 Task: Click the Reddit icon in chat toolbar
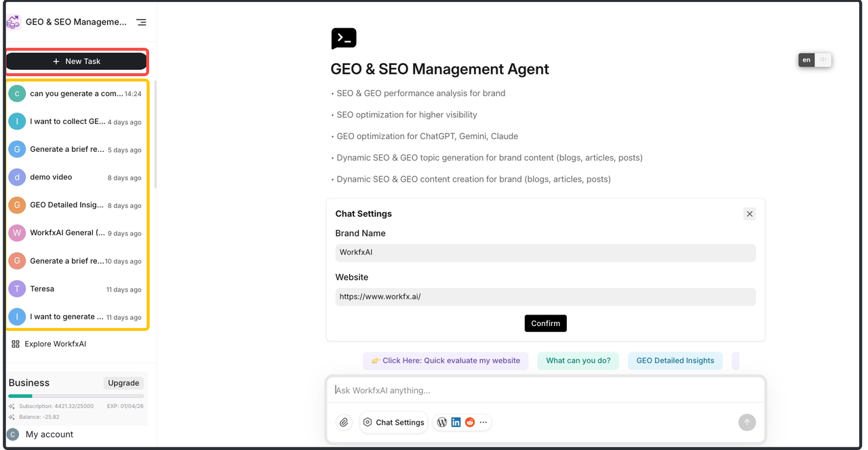tap(470, 422)
